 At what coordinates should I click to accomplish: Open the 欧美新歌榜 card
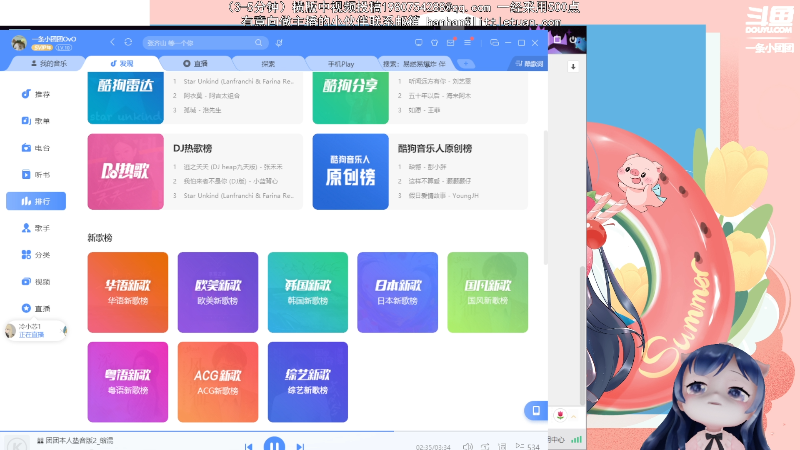coord(218,292)
